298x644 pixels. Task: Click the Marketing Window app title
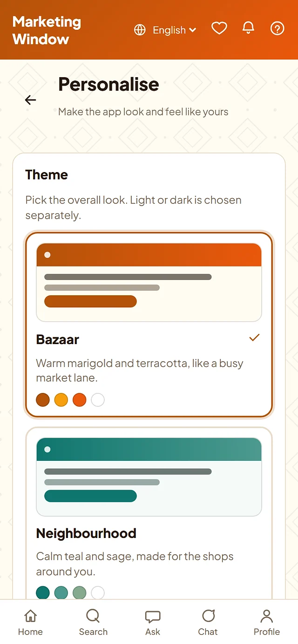[x=47, y=30]
